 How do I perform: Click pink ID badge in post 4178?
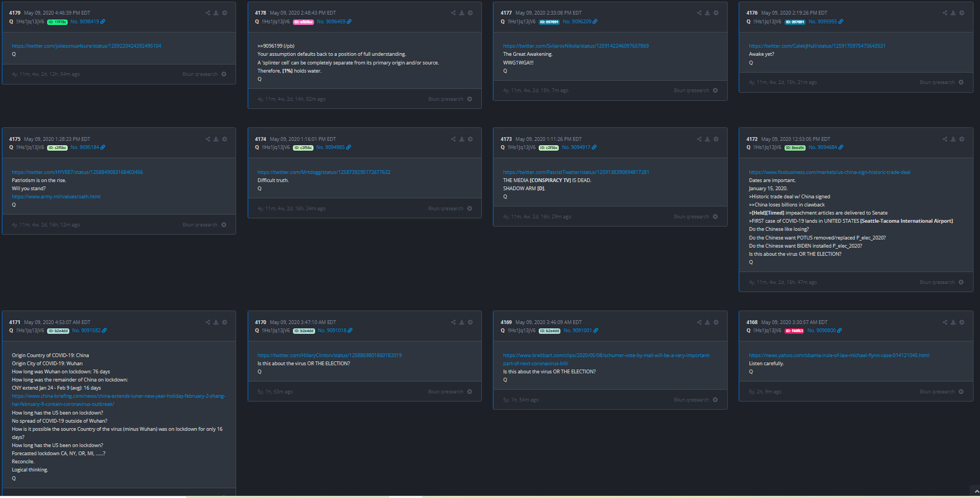point(303,22)
